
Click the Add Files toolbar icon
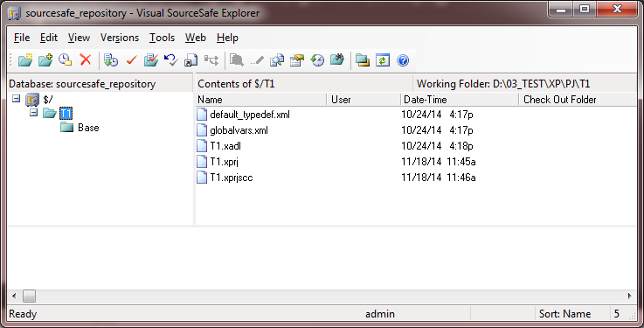coord(45,60)
